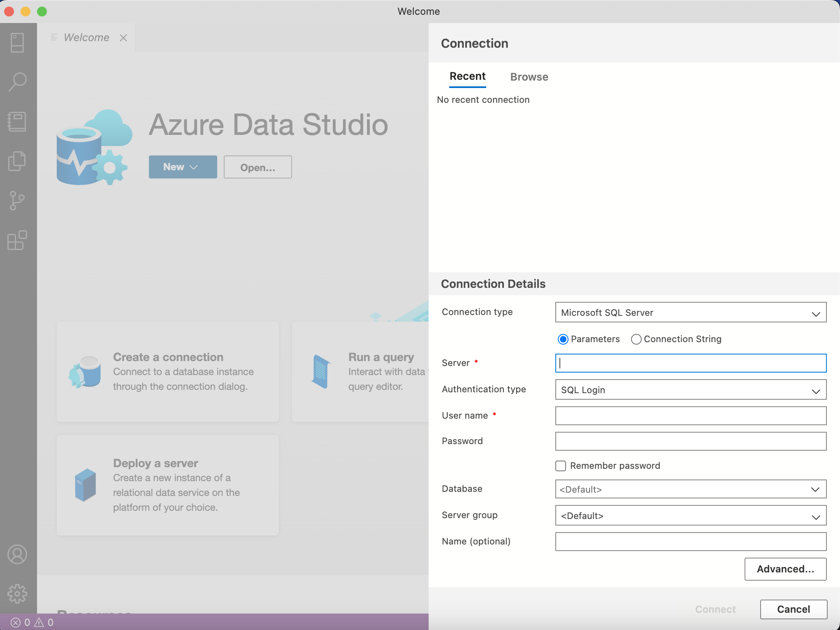Click the Connect button
The width and height of the screenshot is (840, 630).
coord(715,609)
